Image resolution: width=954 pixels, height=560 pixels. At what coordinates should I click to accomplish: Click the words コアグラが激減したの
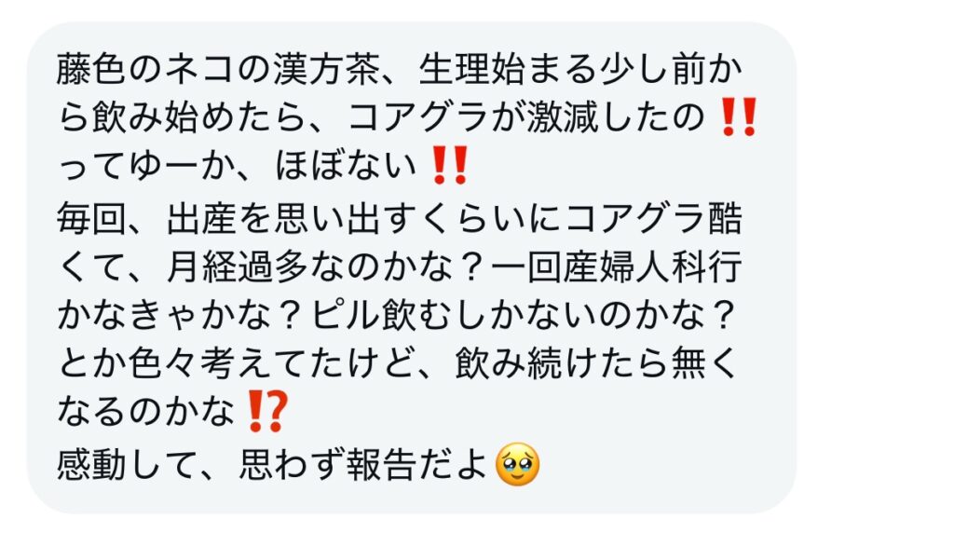pos(525,116)
